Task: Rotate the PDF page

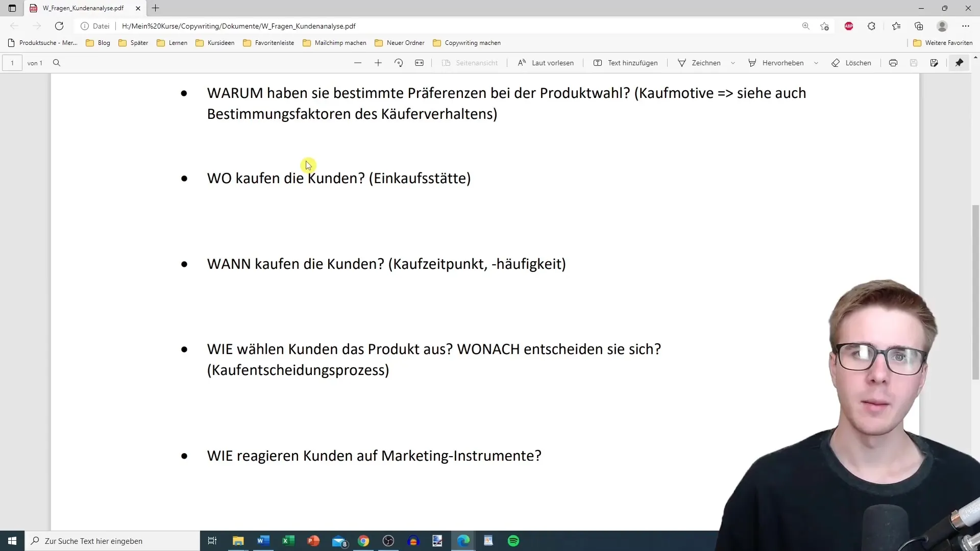Action: pyautogui.click(x=399, y=63)
